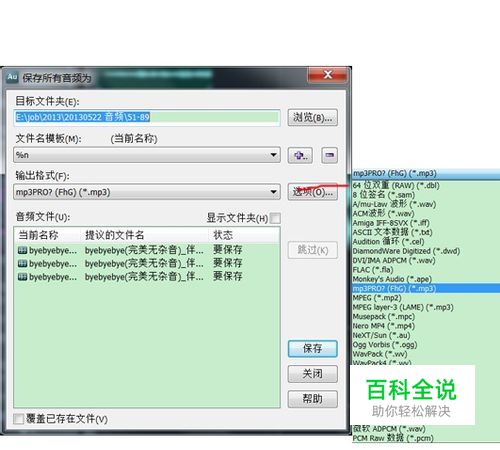Click the add template token plus button
Viewport: 500px width, 450px height.
pos(300,155)
